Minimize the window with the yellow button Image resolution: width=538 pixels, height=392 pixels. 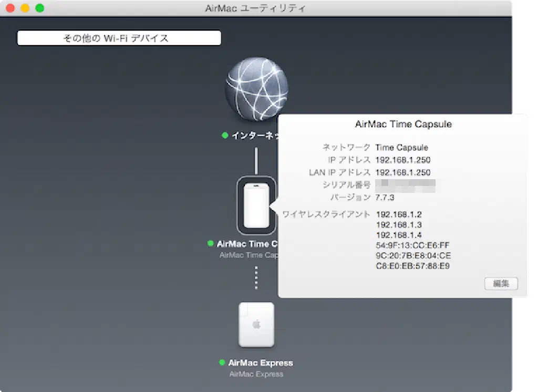coord(25,8)
